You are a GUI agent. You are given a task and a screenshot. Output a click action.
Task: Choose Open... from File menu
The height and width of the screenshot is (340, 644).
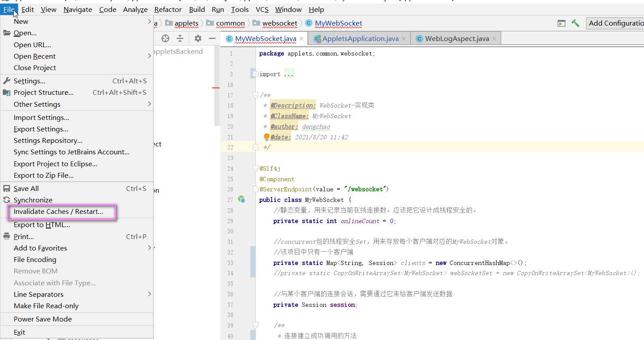(77, 33)
